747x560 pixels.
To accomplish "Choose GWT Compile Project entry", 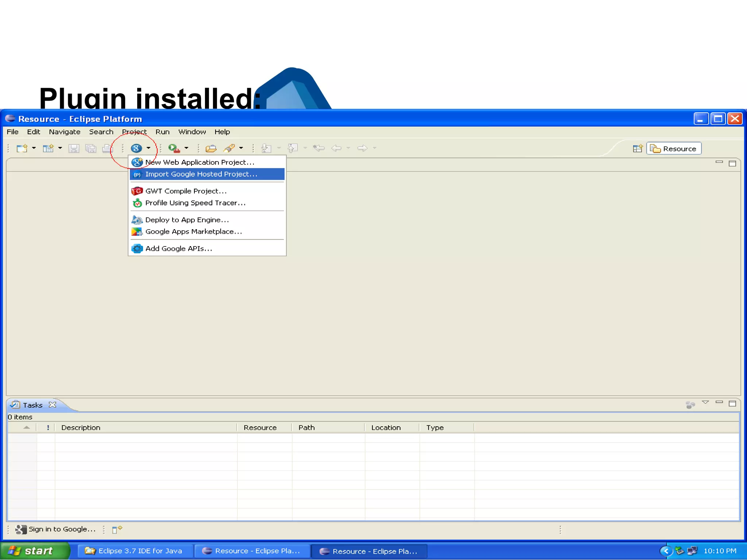I will pos(207,191).
